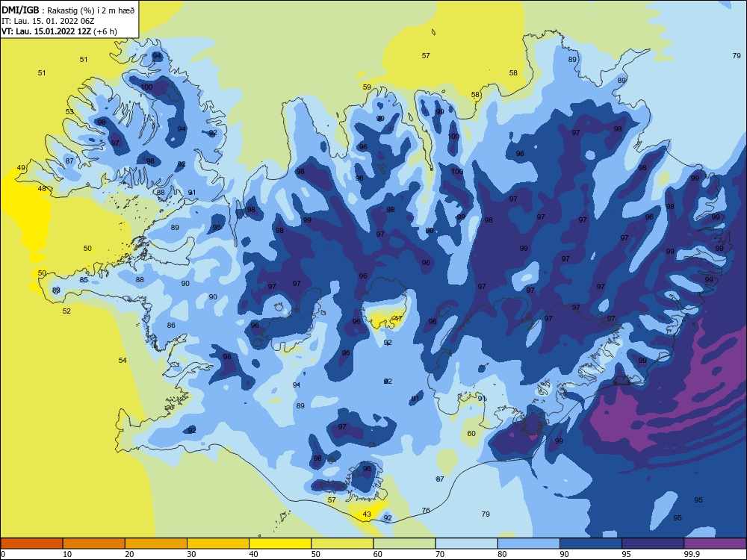747x560 pixels.
Task: Choose the 90–95 medium blue legend segment
Action: pos(591,544)
